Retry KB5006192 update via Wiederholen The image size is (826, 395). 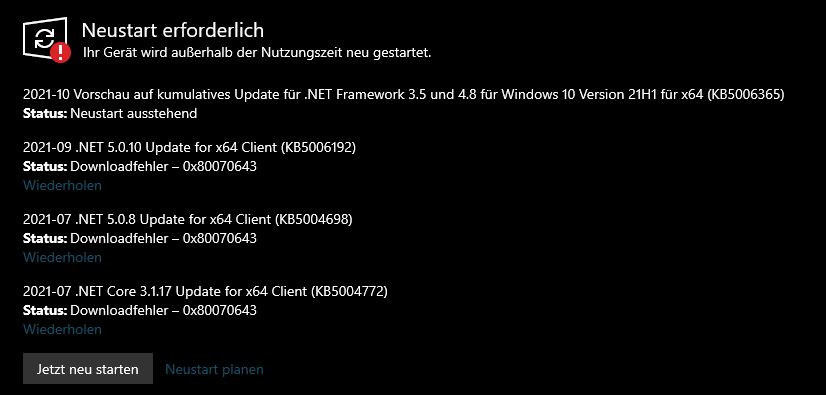(62, 185)
